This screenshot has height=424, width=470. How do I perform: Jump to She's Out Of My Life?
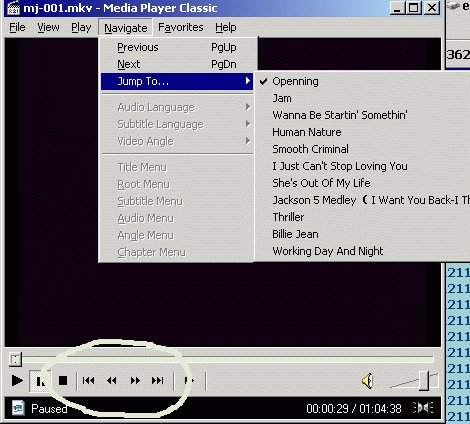[x=363, y=183]
